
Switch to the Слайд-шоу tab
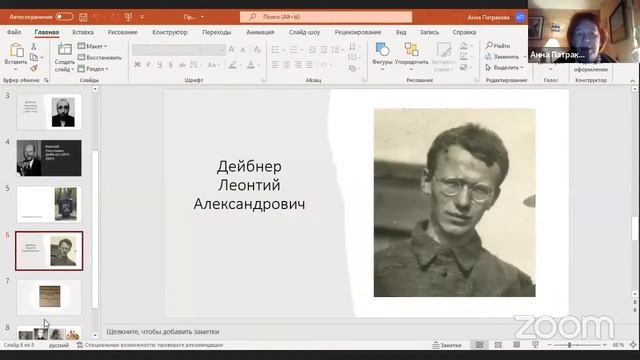click(x=304, y=32)
